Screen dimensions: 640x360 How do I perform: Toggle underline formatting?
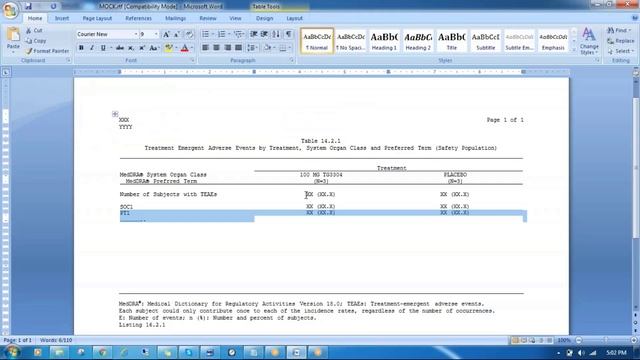103,48
